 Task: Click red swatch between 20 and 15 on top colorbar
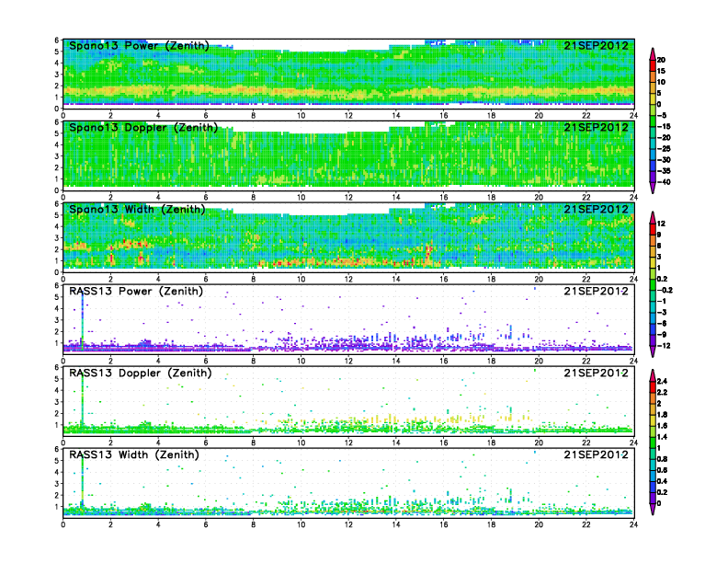click(x=653, y=65)
